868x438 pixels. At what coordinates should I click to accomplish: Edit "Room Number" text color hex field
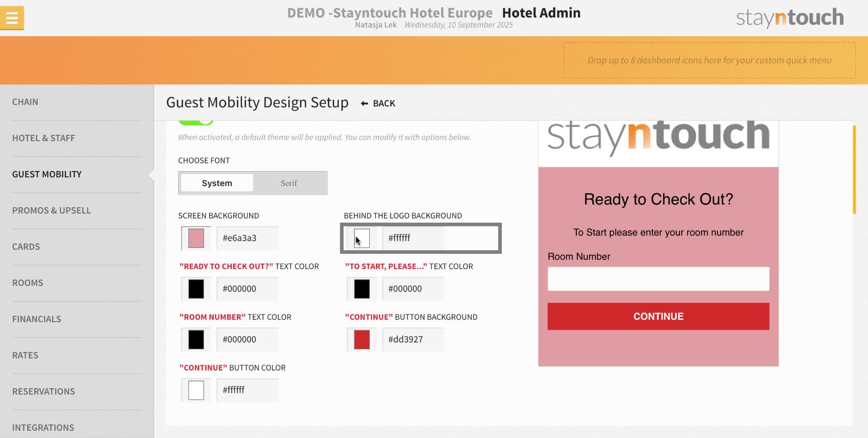(x=247, y=339)
